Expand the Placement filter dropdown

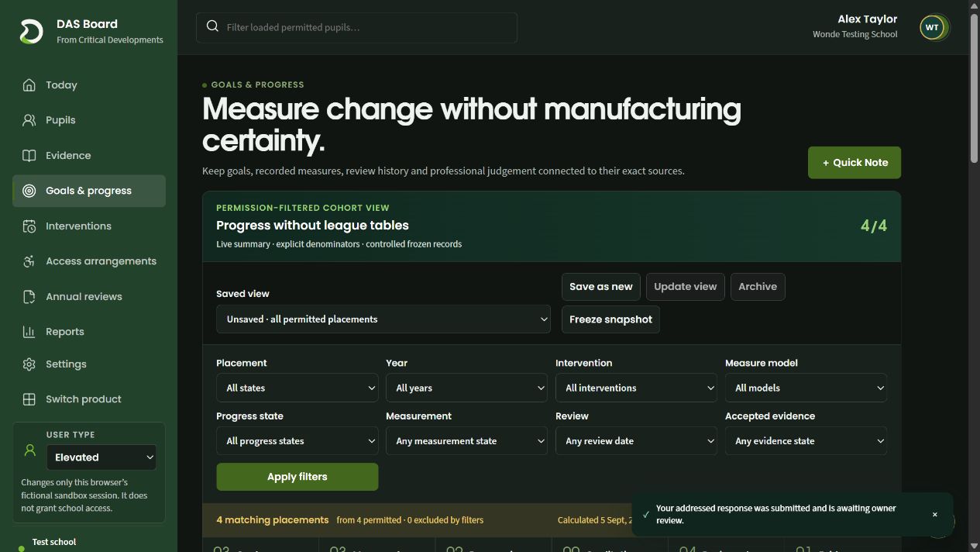(x=297, y=388)
